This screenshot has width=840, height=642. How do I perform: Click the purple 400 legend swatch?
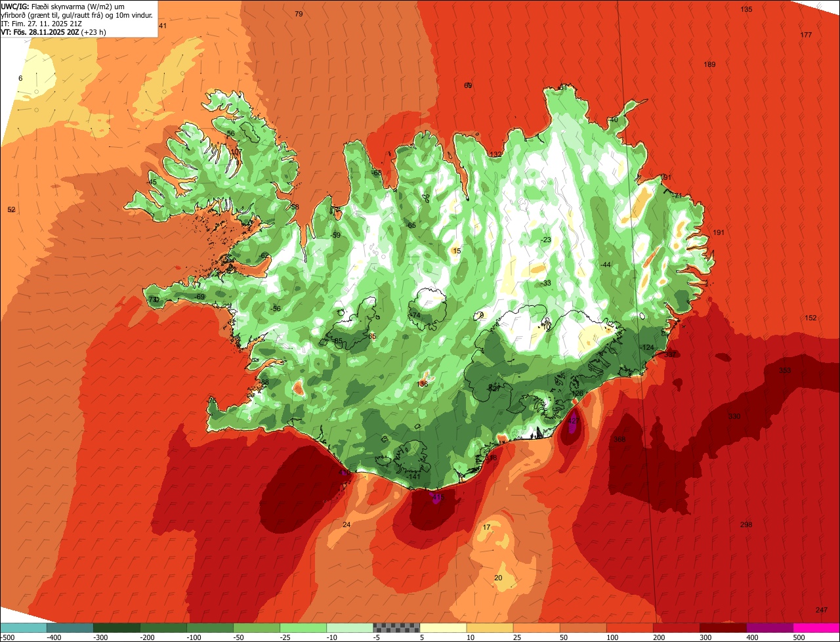[x=769, y=628]
